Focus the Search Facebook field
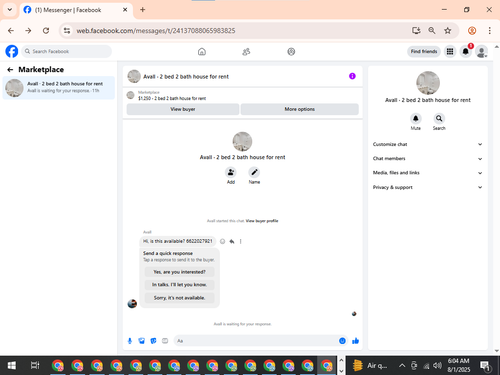Image resolution: width=500 pixels, height=375 pixels. point(67,51)
